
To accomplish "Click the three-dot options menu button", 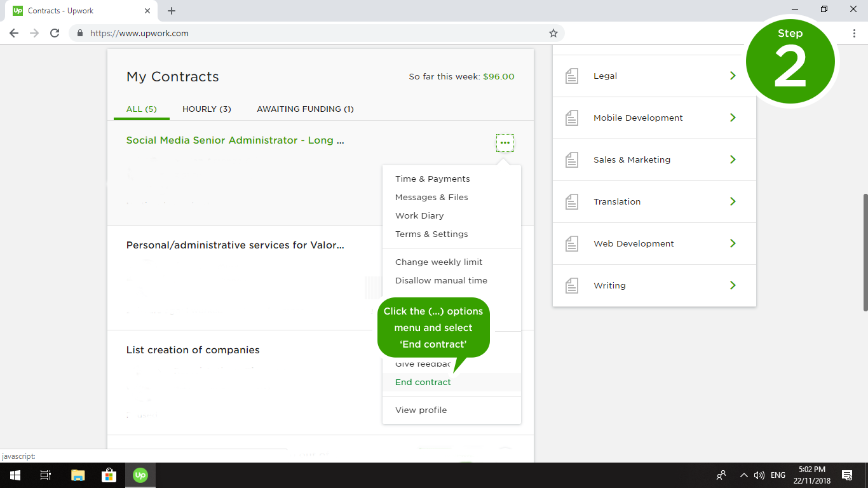I will pyautogui.click(x=505, y=143).
